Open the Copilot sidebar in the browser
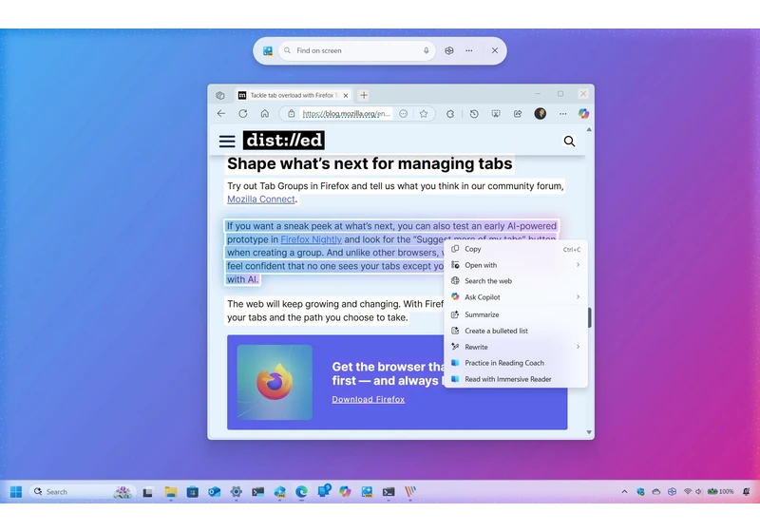760x532 pixels. click(583, 114)
